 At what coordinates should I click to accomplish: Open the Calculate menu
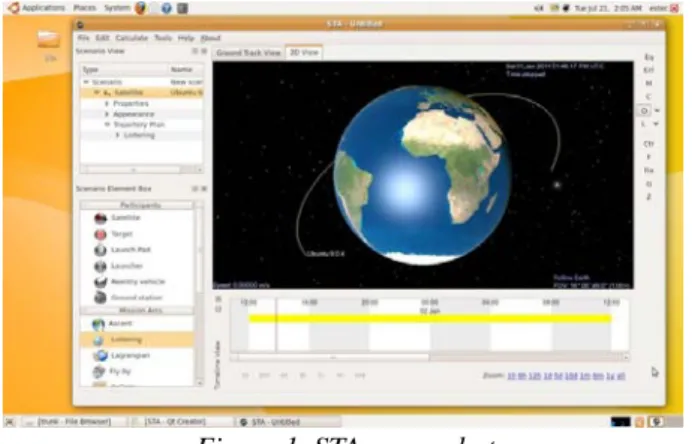click(x=132, y=38)
